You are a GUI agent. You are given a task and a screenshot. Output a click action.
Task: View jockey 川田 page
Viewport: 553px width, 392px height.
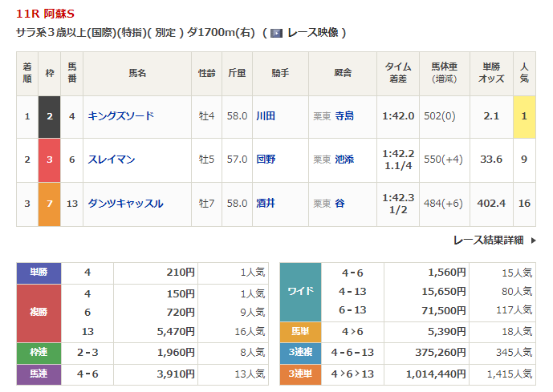pyautogui.click(x=265, y=116)
